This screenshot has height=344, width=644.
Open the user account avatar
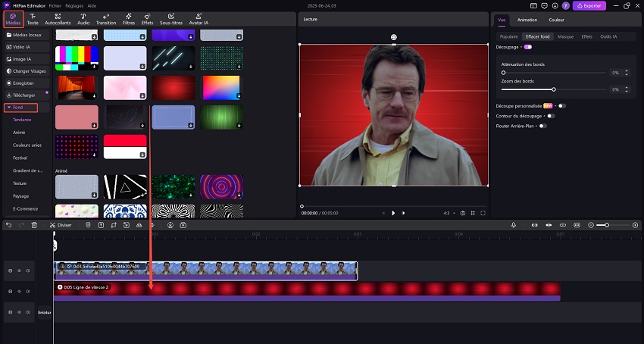565,6
